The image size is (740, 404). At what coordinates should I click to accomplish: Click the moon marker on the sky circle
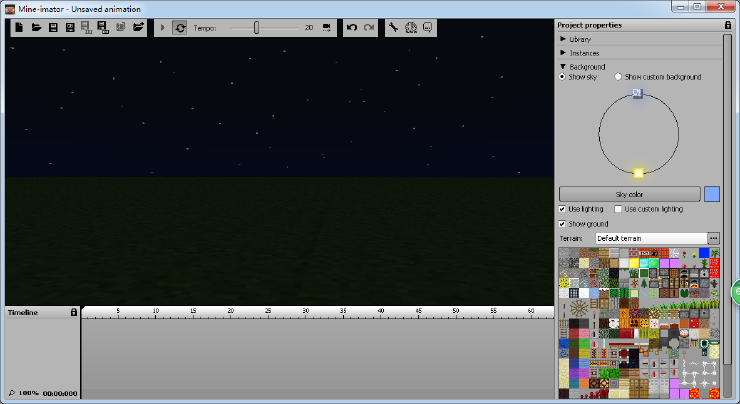pyautogui.click(x=638, y=93)
